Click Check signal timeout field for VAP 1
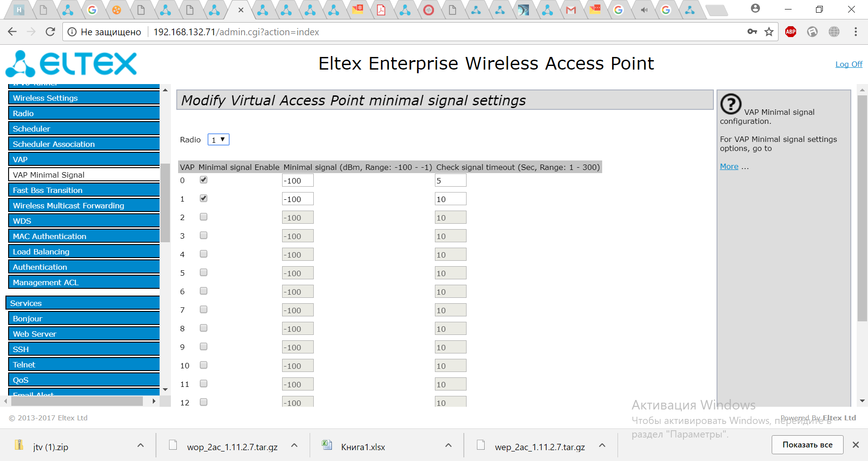868x461 pixels. click(x=450, y=199)
